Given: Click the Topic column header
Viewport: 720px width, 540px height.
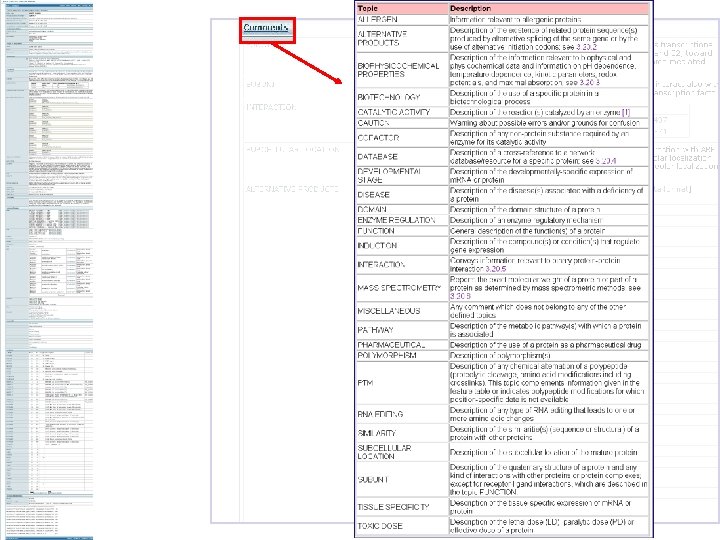Looking at the screenshot, I should [403, 8].
